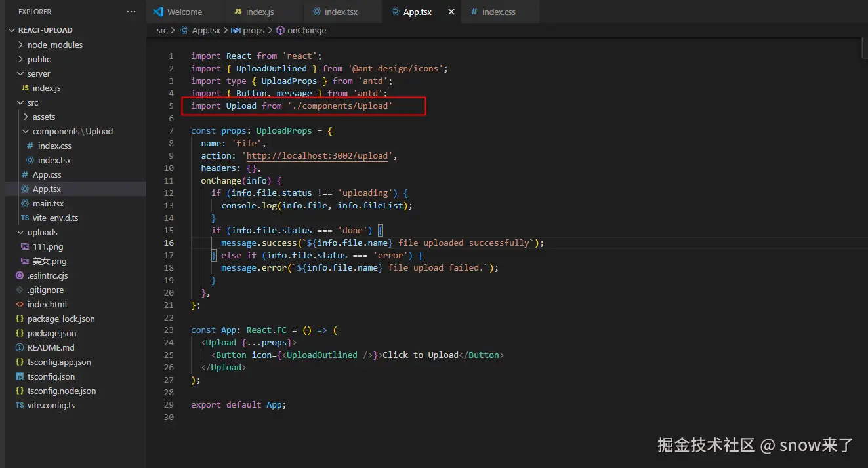Click the EXPLORER panel title

coord(35,12)
